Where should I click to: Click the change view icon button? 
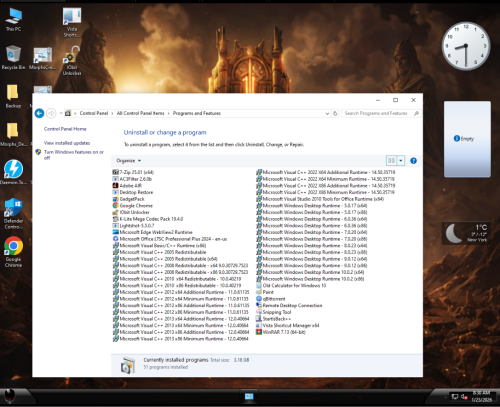(x=391, y=161)
